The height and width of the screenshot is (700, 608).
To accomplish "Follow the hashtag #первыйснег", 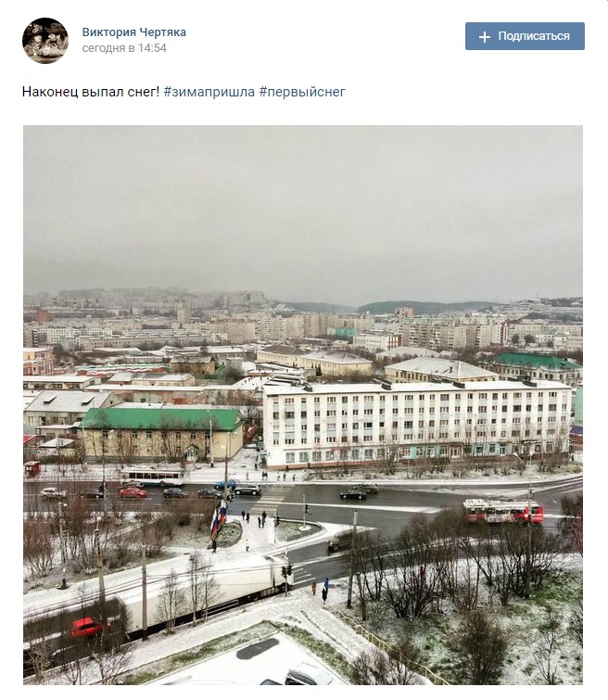I will click(x=302, y=92).
